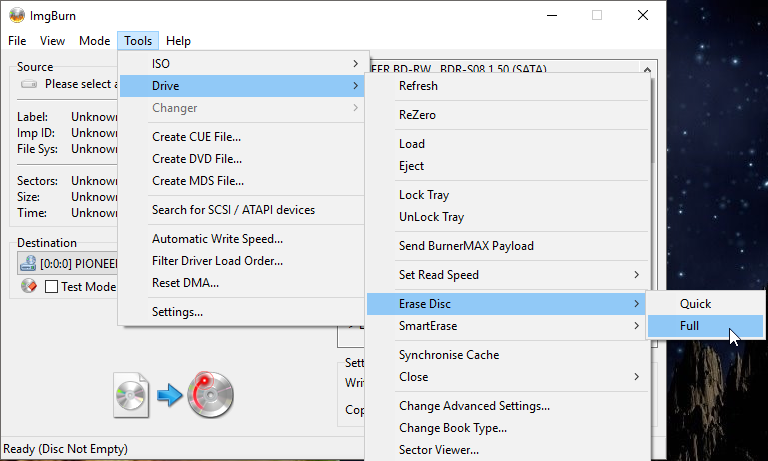Click the blue arrow write icon

click(169, 395)
